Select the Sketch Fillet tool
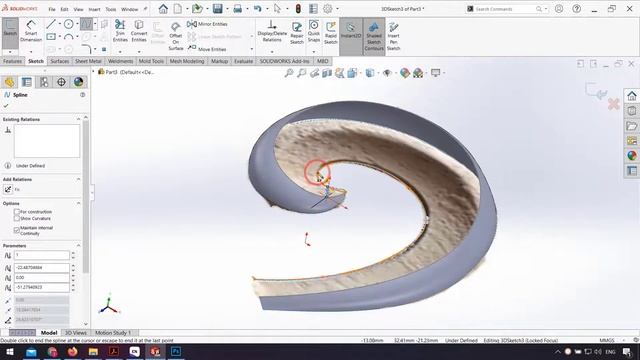Image resolution: width=640 pixels, height=360 pixels. pos(86,49)
